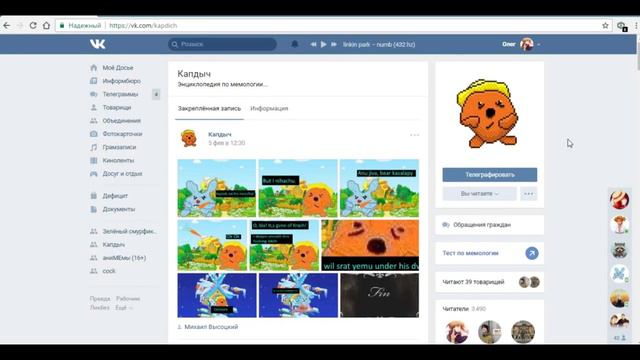Click Михаил Высоцкий author signature
The height and width of the screenshot is (360, 640).
(x=211, y=327)
